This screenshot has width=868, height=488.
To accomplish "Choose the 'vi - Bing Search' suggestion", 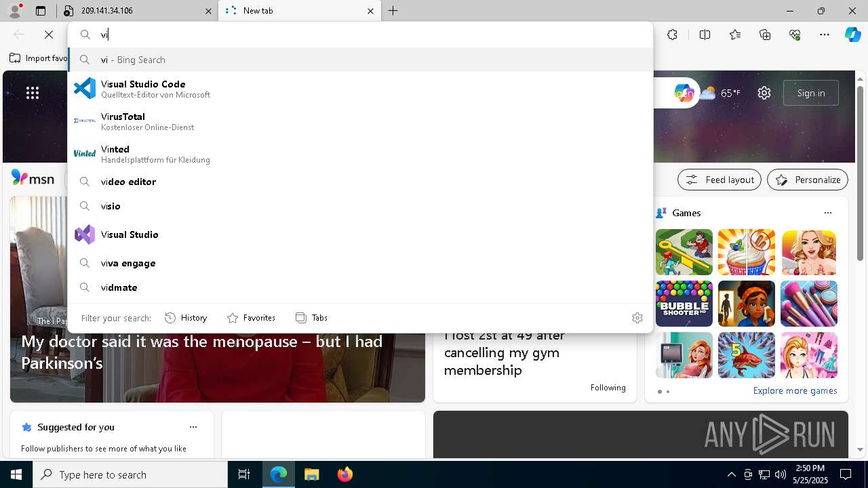I will click(360, 60).
